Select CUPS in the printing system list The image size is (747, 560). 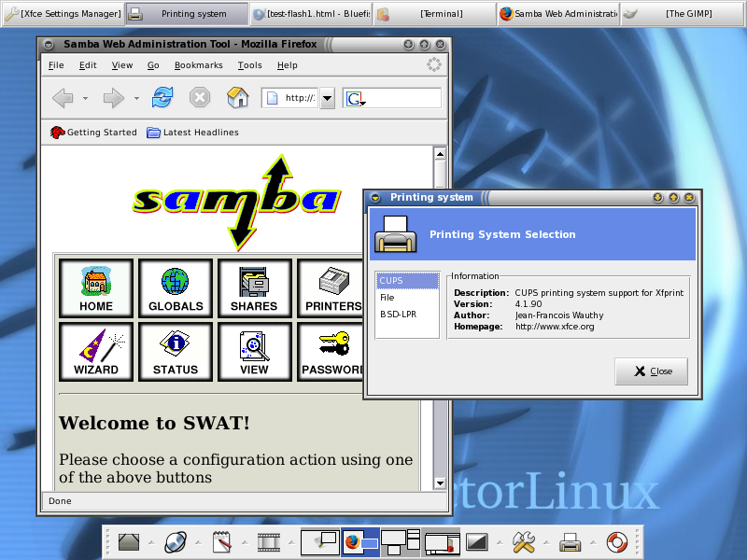click(x=407, y=281)
